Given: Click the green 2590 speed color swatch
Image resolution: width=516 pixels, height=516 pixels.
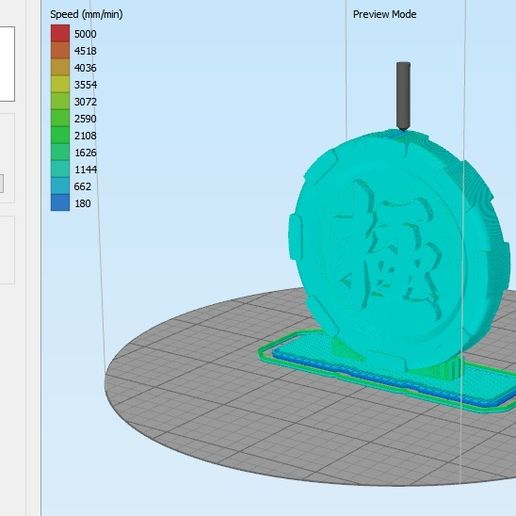Looking at the screenshot, I should pyautogui.click(x=60, y=118).
